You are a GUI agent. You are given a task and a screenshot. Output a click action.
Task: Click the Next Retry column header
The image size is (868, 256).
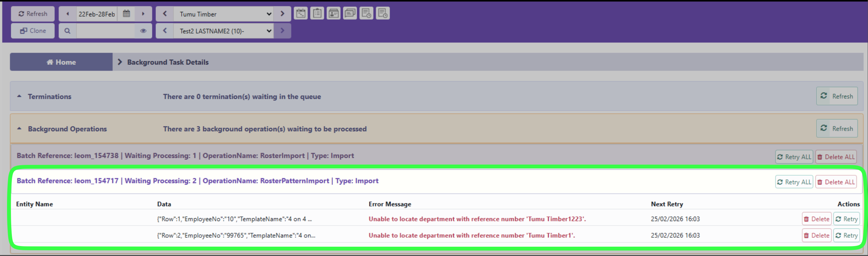click(667, 204)
